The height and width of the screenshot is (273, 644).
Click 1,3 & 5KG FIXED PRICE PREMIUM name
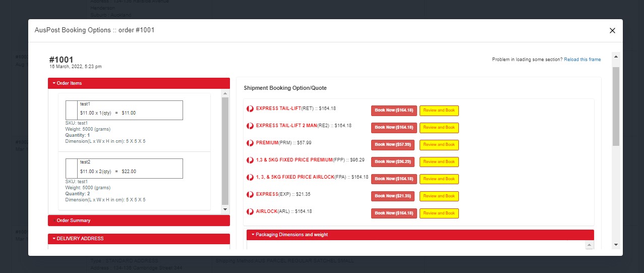(295, 160)
